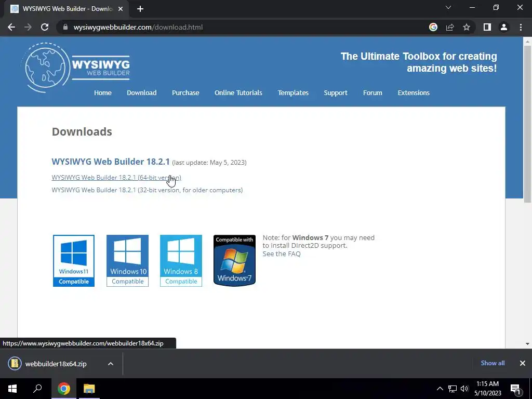532x399 pixels.
Task: Bookmark this page with the star icon
Action: [467, 27]
